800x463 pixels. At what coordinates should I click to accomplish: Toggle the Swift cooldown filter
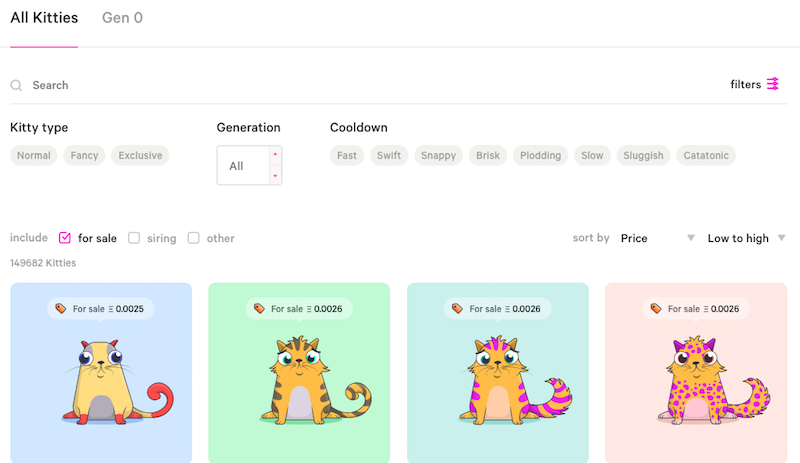click(389, 155)
